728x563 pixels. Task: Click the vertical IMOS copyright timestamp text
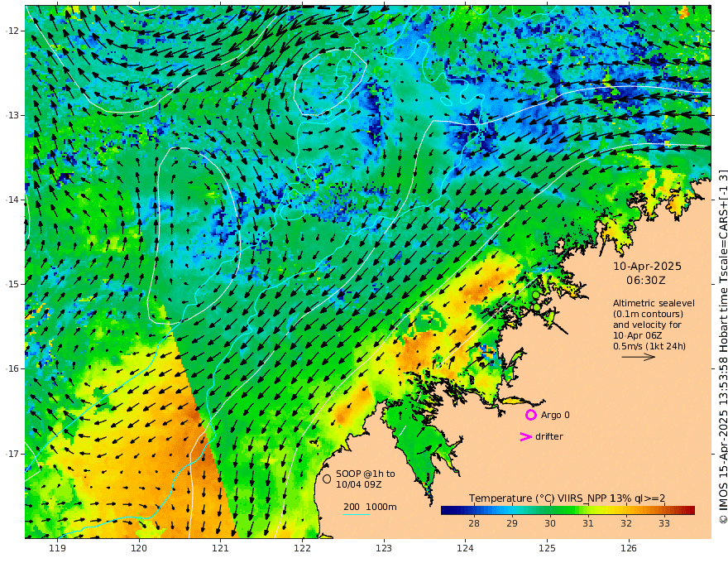(722, 347)
